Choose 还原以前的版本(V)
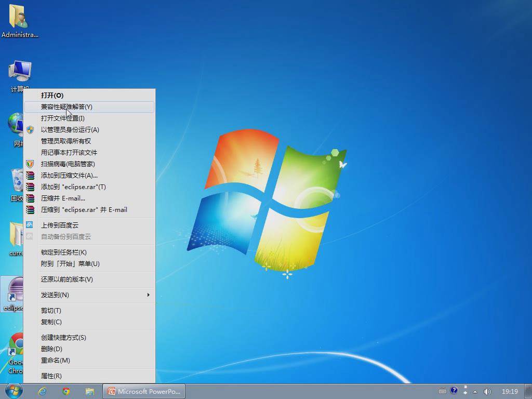Screen dimensions: 532x399 pos(89,279)
